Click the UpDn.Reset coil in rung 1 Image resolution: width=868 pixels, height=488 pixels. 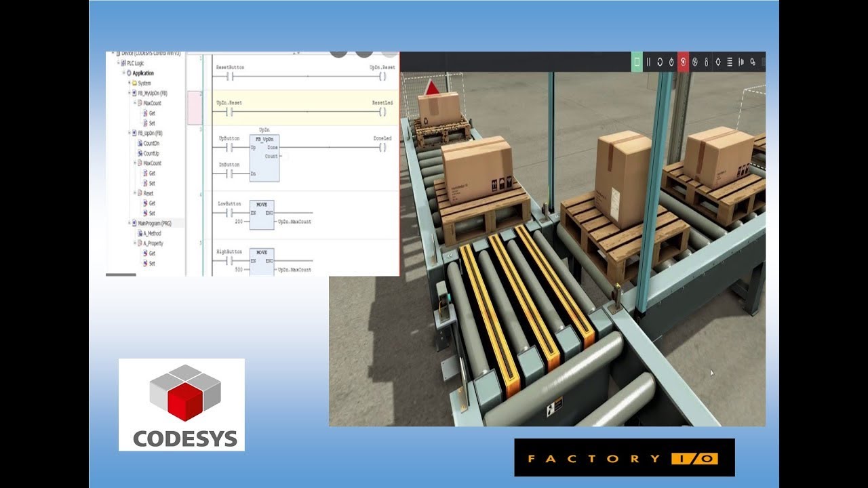[x=382, y=76]
